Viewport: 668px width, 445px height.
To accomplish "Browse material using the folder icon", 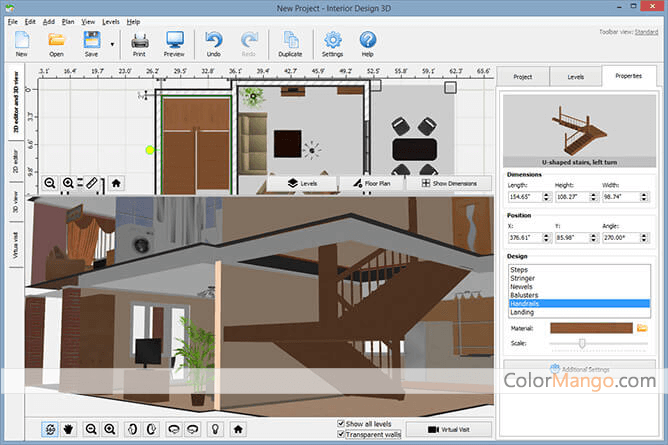I will (x=643, y=327).
